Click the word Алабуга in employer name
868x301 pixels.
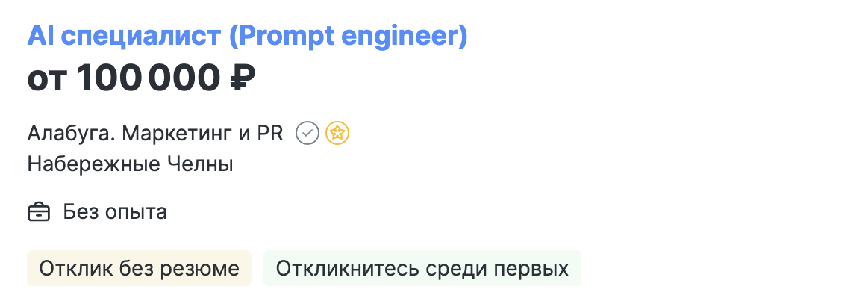coord(72,134)
